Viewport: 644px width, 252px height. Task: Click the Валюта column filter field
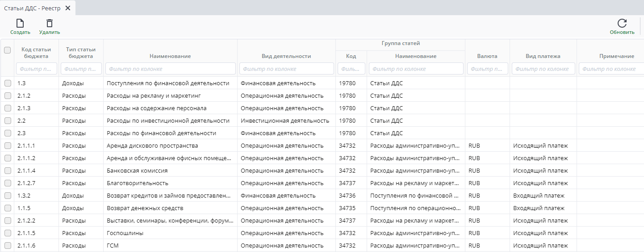(x=487, y=69)
